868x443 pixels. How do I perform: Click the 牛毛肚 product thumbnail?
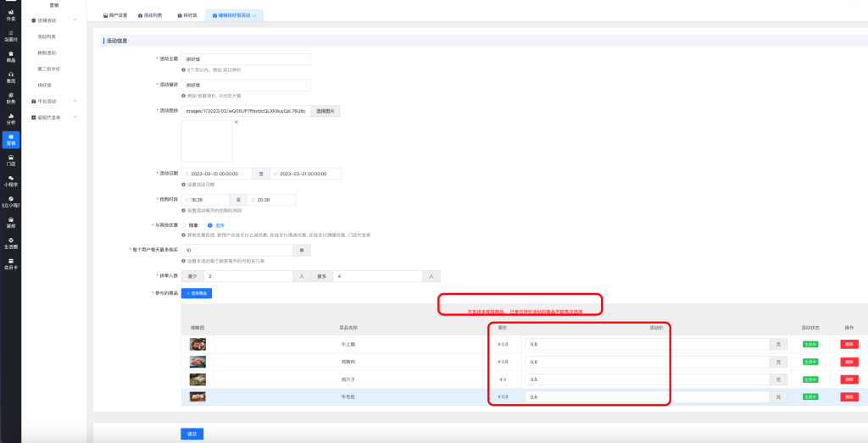198,396
